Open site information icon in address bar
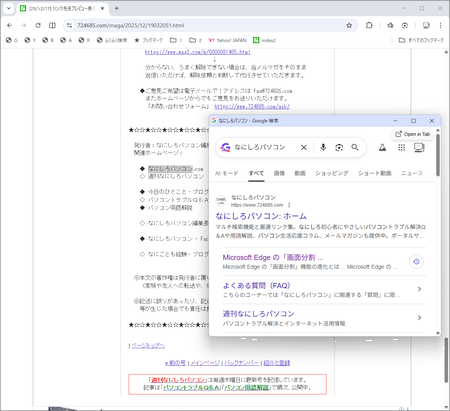Image resolution: width=450 pixels, height=411 pixels. pyautogui.click(x=69, y=25)
